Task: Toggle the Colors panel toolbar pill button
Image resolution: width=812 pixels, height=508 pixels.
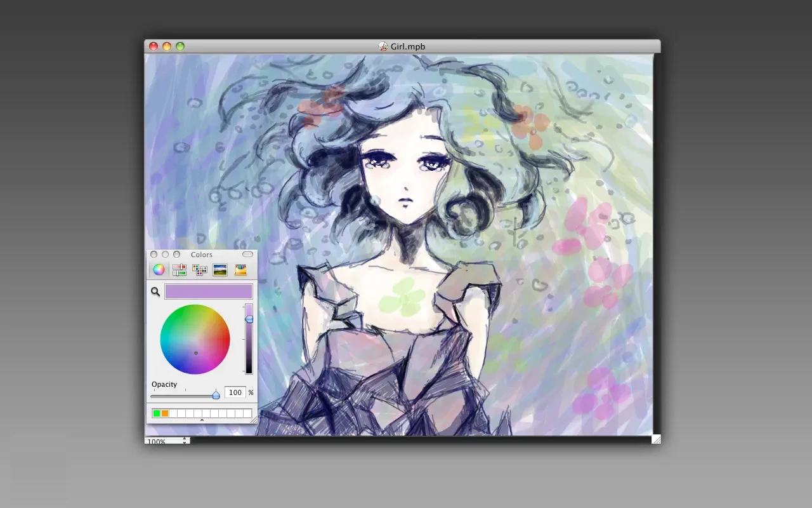Action: [247, 255]
